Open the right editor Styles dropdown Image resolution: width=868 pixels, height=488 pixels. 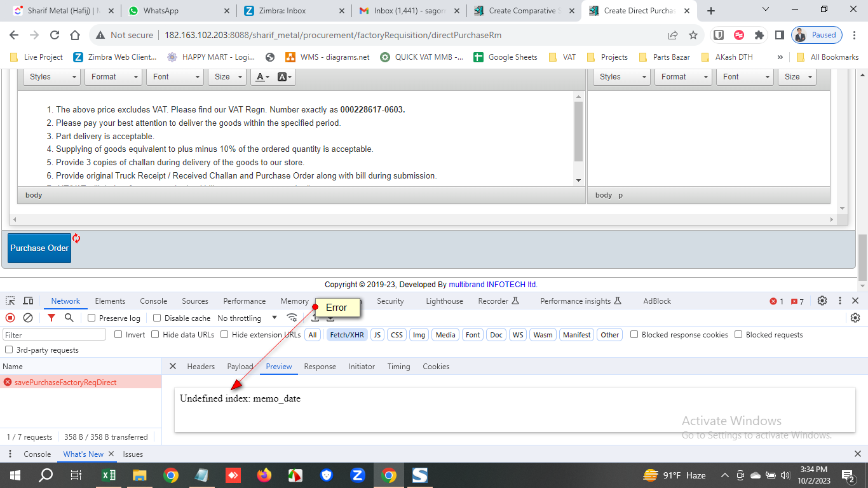click(622, 77)
